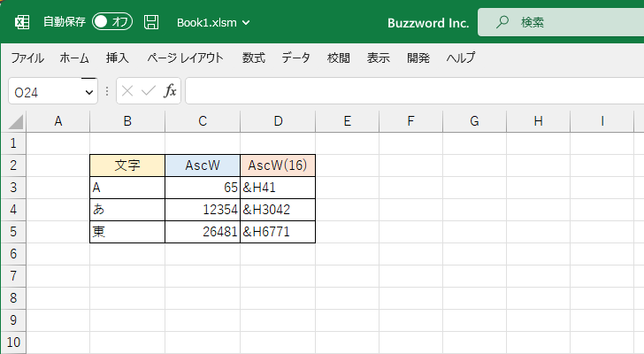The image size is (644, 354).
Task: Select the cell containing 東
Action: pyautogui.click(x=127, y=232)
